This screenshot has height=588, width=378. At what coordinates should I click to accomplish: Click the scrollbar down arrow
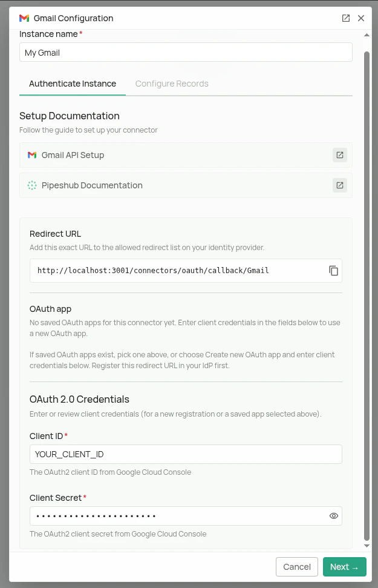click(367, 546)
